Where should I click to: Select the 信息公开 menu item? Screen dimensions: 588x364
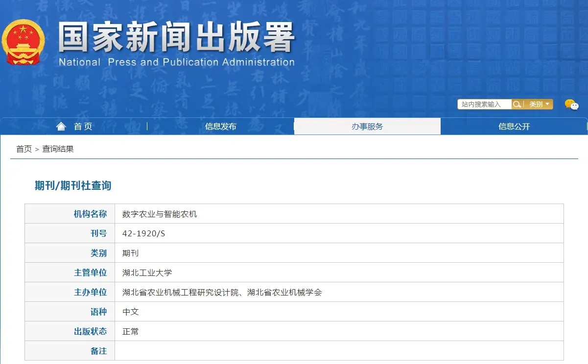point(514,126)
